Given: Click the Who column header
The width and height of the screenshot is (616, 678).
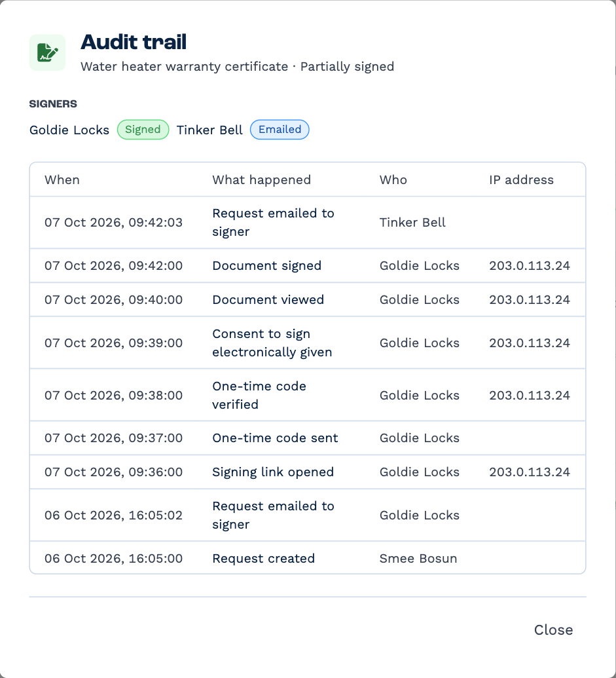Looking at the screenshot, I should [x=393, y=180].
